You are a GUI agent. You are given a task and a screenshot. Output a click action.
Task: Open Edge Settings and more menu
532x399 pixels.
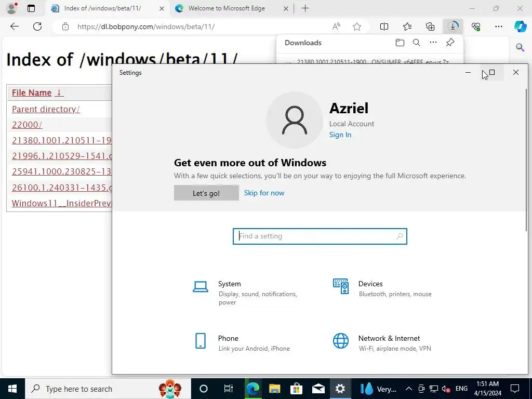(x=498, y=26)
